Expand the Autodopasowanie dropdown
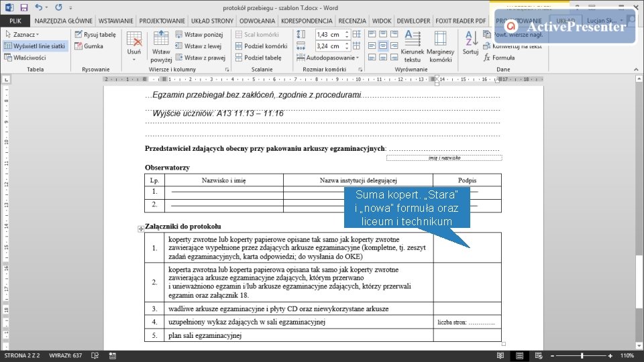Viewport: 644px width, 362px height. 328,58
